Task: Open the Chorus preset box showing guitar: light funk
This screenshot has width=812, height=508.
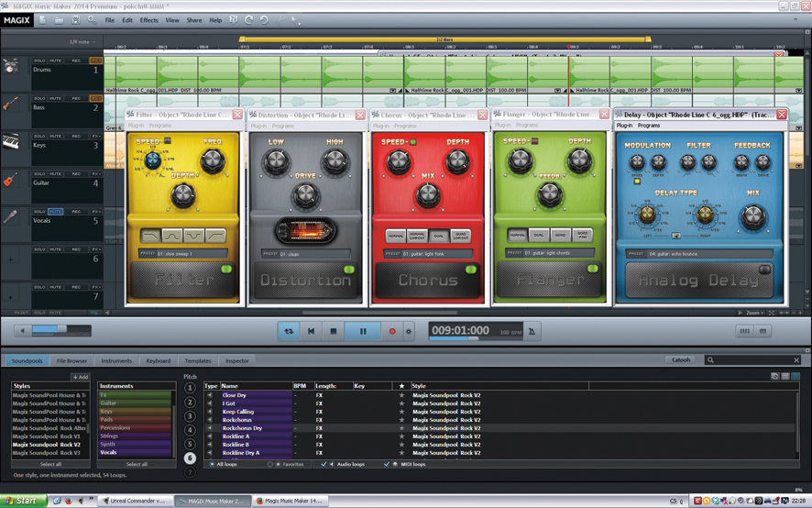Action: coord(428,254)
